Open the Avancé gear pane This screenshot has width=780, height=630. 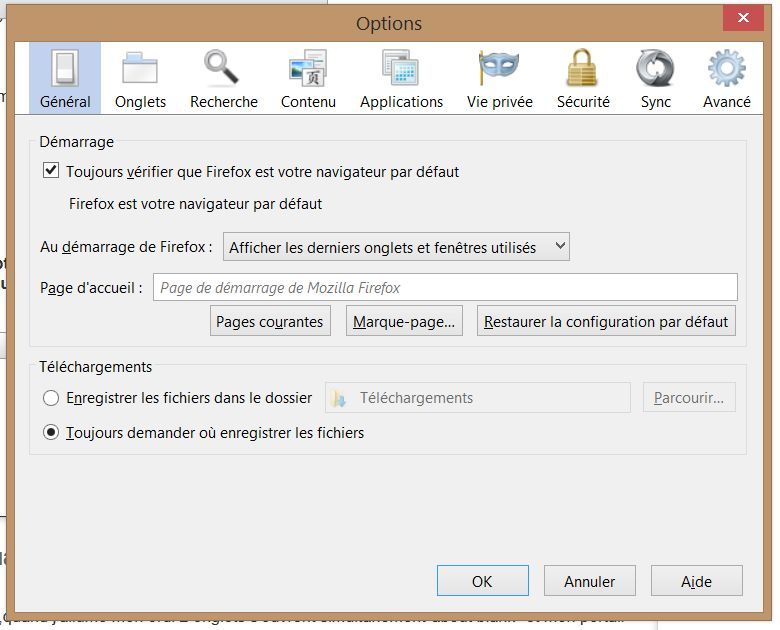coord(727,79)
